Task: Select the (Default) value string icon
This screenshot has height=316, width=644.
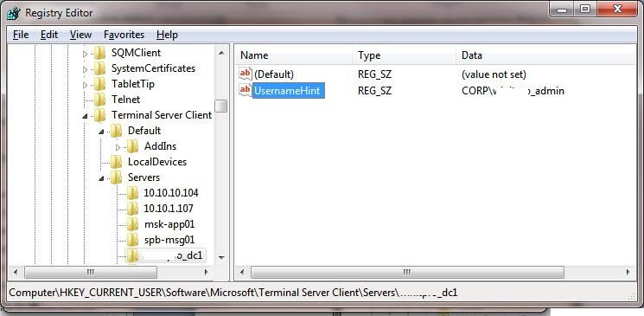Action: pyautogui.click(x=245, y=74)
